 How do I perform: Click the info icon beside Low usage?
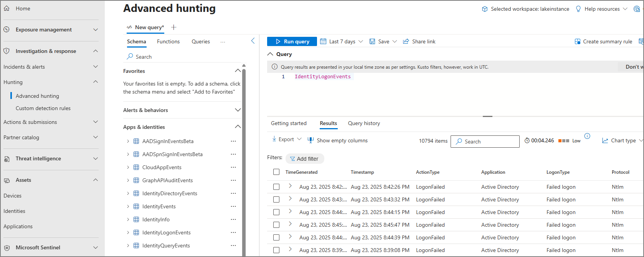(x=587, y=136)
